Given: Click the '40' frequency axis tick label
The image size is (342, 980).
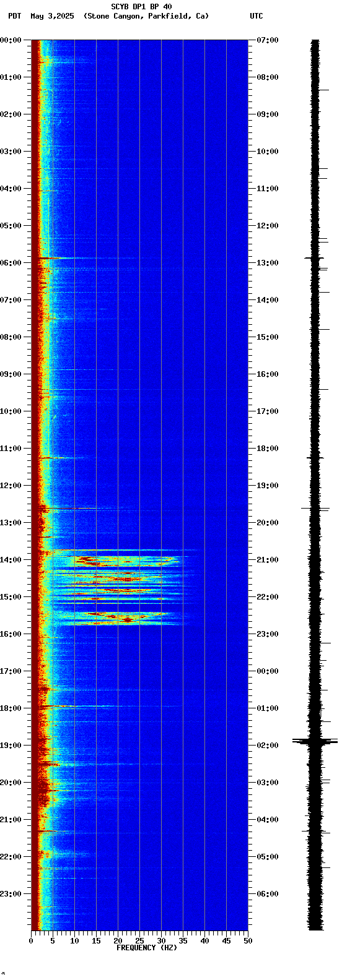Looking at the screenshot, I should click(204, 941).
